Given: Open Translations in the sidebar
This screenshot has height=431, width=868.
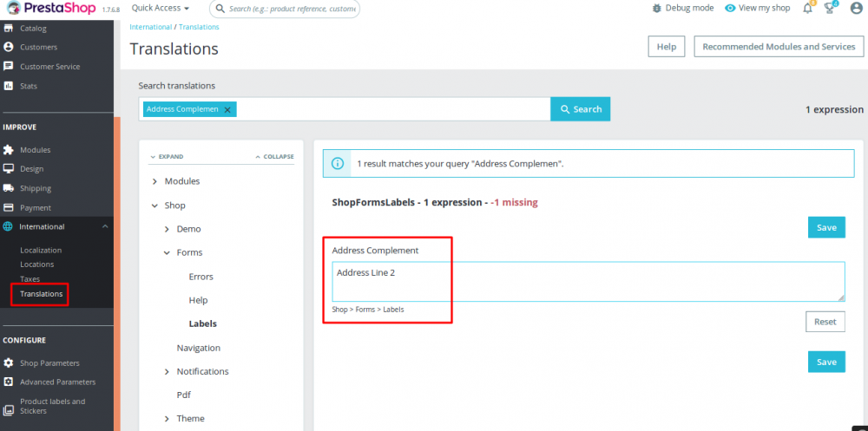Looking at the screenshot, I should (x=41, y=294).
